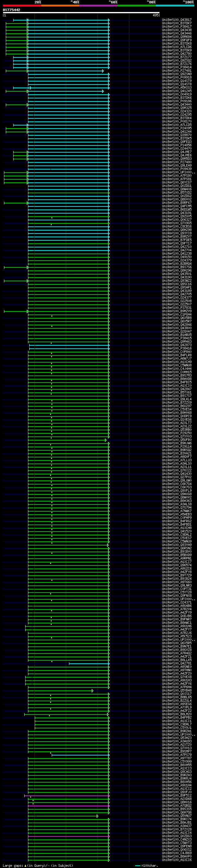The height and width of the screenshot is (868, 197).
Task: Click the UniRef100_O04919 label
Action: click(x=177, y=94)
